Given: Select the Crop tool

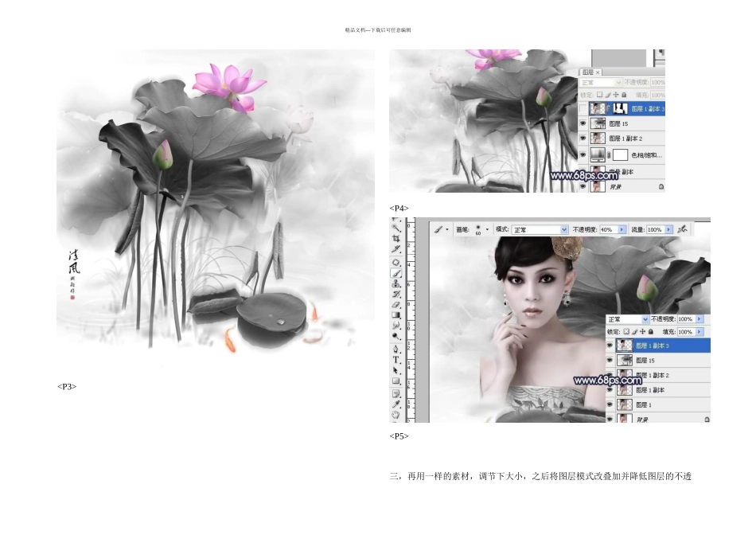Looking at the screenshot, I should click(x=396, y=238).
